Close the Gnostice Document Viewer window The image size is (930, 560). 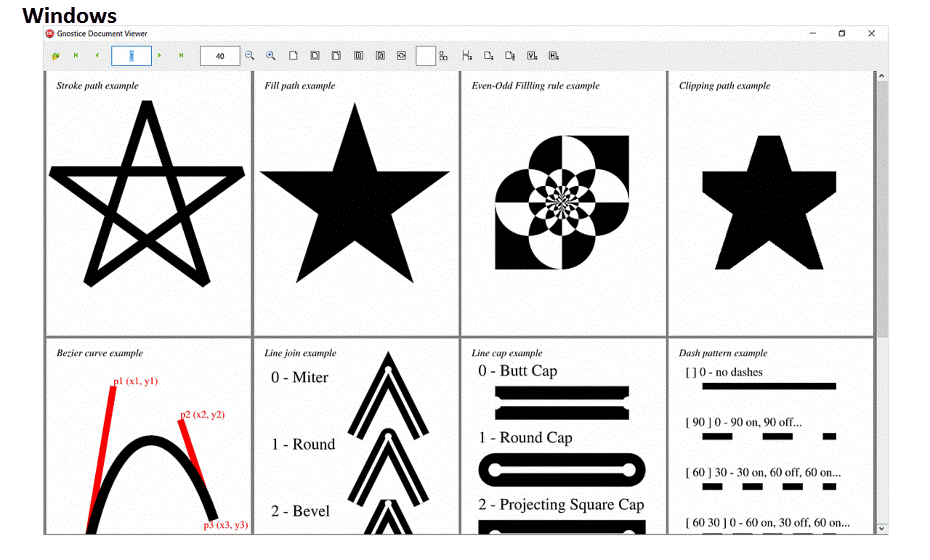(x=871, y=34)
